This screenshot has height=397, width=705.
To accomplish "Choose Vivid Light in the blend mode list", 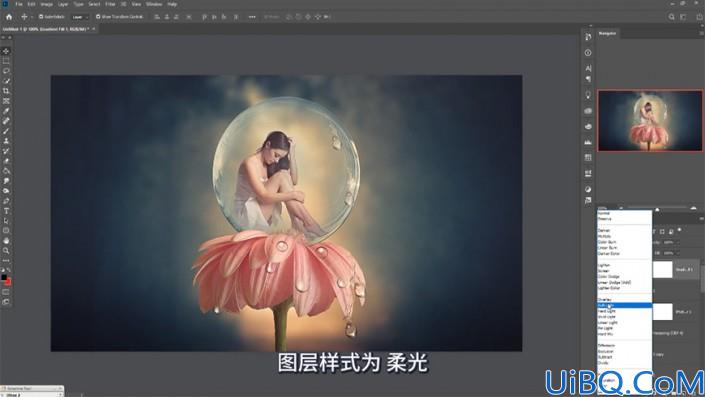I will [624, 317].
